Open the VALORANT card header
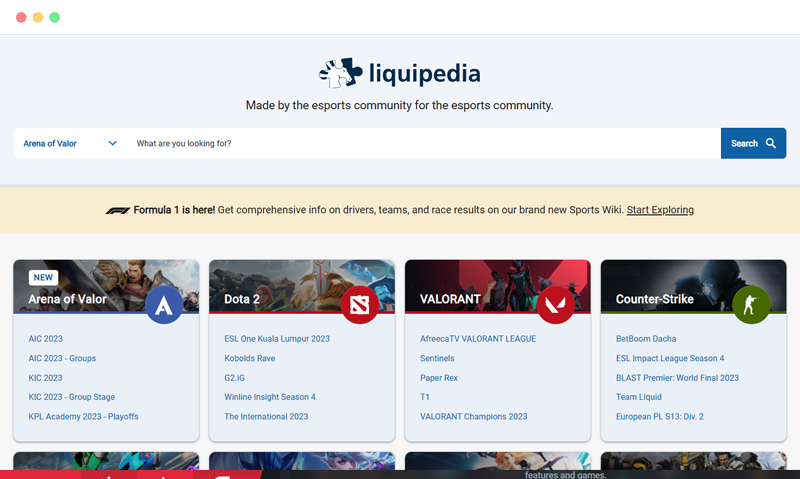The image size is (800, 479). click(x=497, y=286)
